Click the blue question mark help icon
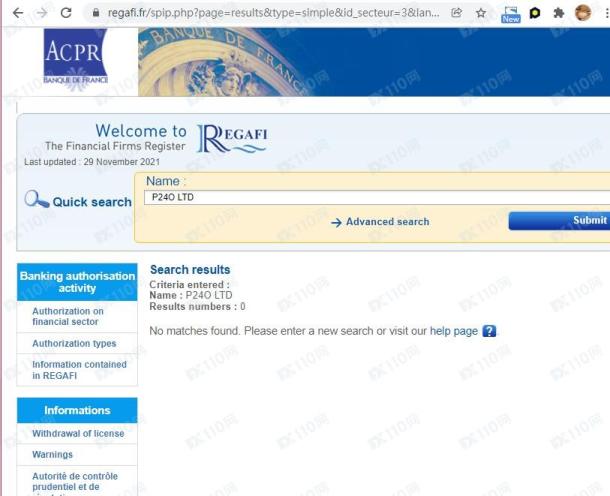The height and width of the screenshot is (496, 610). point(489,331)
